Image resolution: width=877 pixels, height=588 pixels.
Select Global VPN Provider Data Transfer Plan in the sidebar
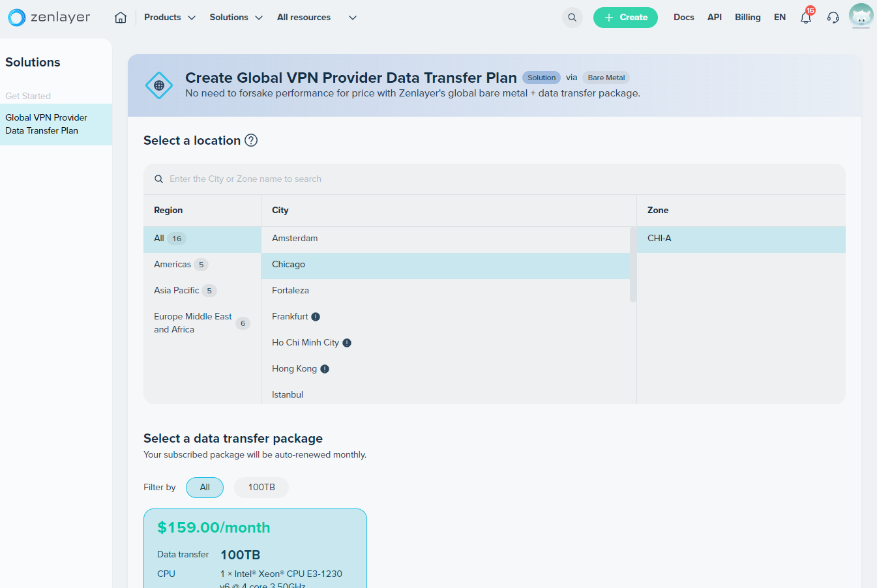tap(56, 125)
